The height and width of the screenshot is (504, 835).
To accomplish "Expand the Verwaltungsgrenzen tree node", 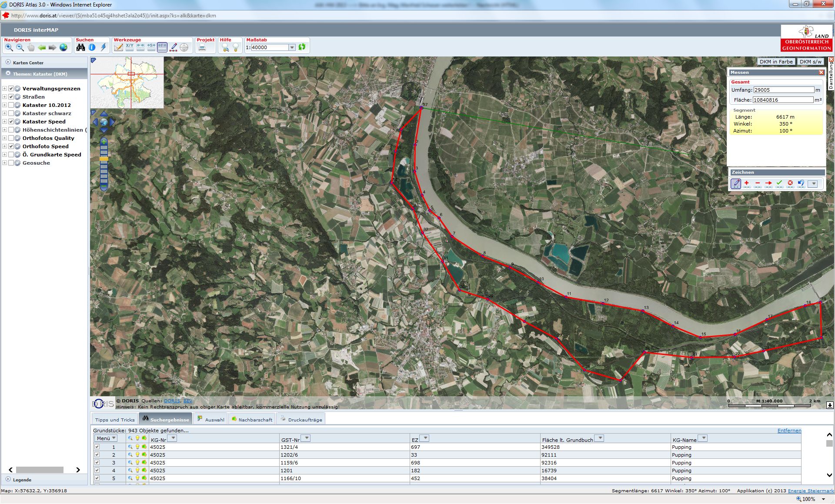I will point(4,89).
